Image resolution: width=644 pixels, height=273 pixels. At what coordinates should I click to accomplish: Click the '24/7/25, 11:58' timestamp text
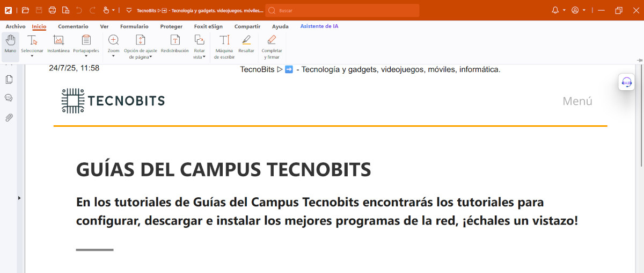click(74, 68)
